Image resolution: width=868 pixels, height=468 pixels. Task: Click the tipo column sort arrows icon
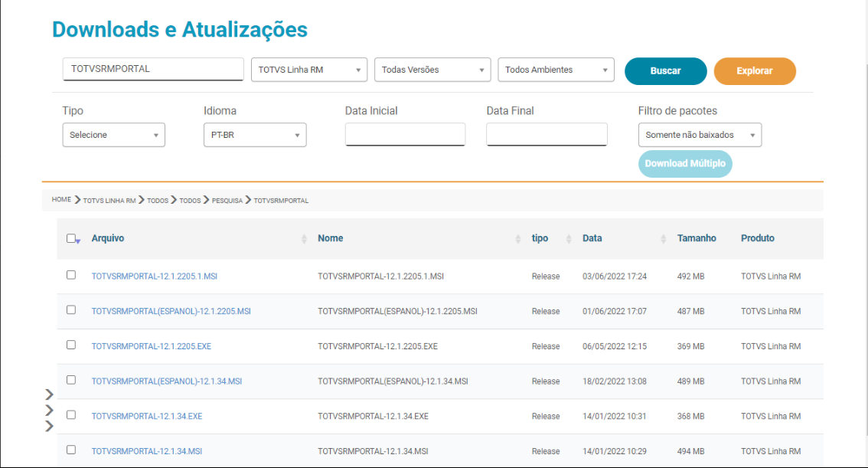(569, 239)
